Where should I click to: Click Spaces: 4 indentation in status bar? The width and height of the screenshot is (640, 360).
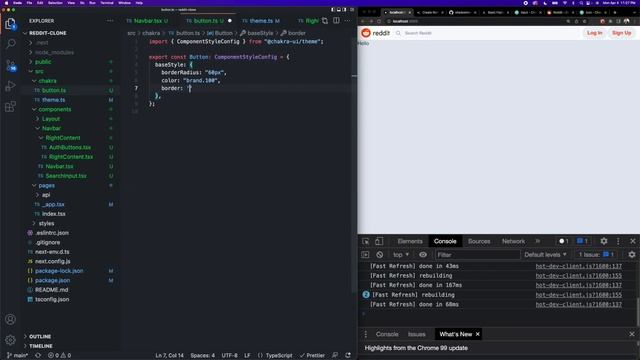(x=202, y=356)
